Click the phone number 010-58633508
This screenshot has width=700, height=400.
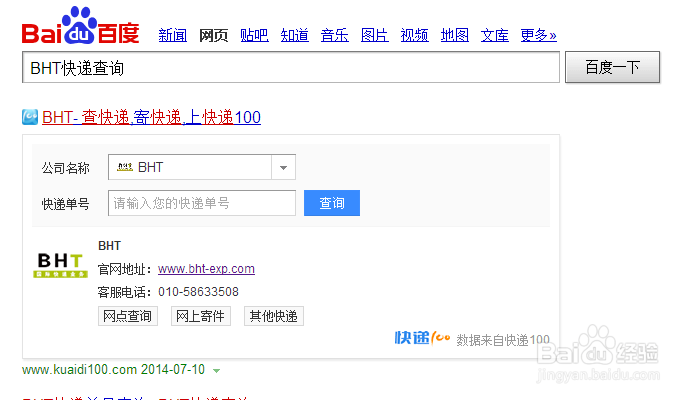198,292
